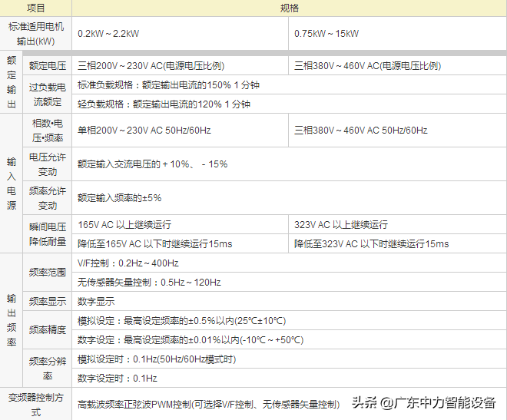The image size is (507, 420).
Task: Select the 0.75kW～15kW motor output cell
Action: pyautogui.click(x=326, y=34)
